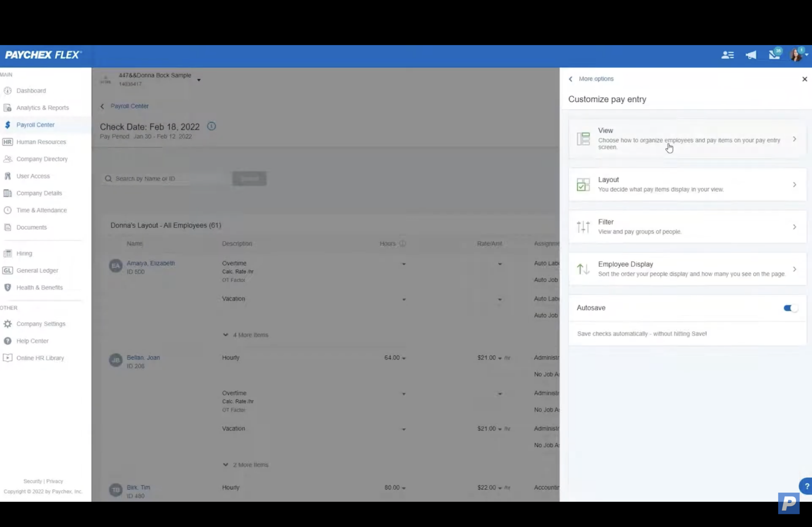This screenshot has width=812, height=527.
Task: Click the blue help question mark bubble
Action: 806,486
